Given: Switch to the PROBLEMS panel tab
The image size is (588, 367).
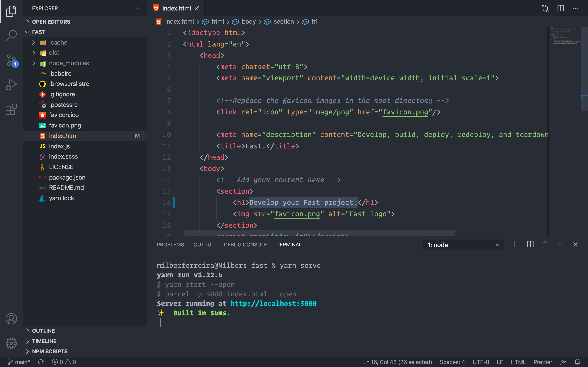Looking at the screenshot, I should pyautogui.click(x=170, y=245).
